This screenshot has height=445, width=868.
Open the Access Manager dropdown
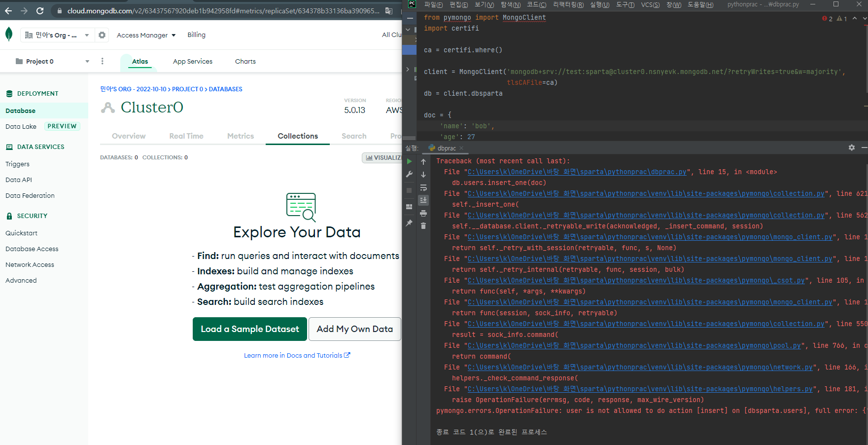click(146, 35)
